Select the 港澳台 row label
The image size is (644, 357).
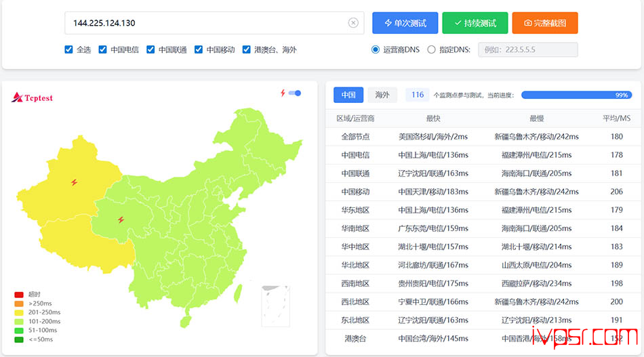coord(355,339)
